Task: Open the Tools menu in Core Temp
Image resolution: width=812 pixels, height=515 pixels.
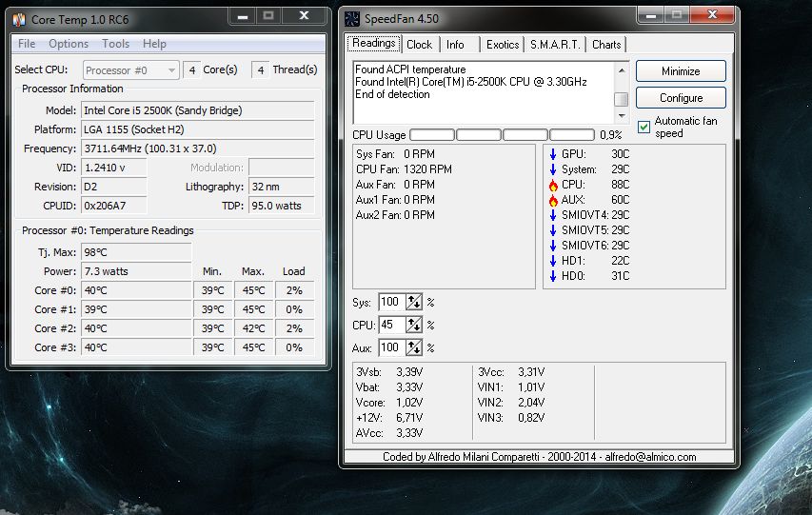Action: click(115, 44)
